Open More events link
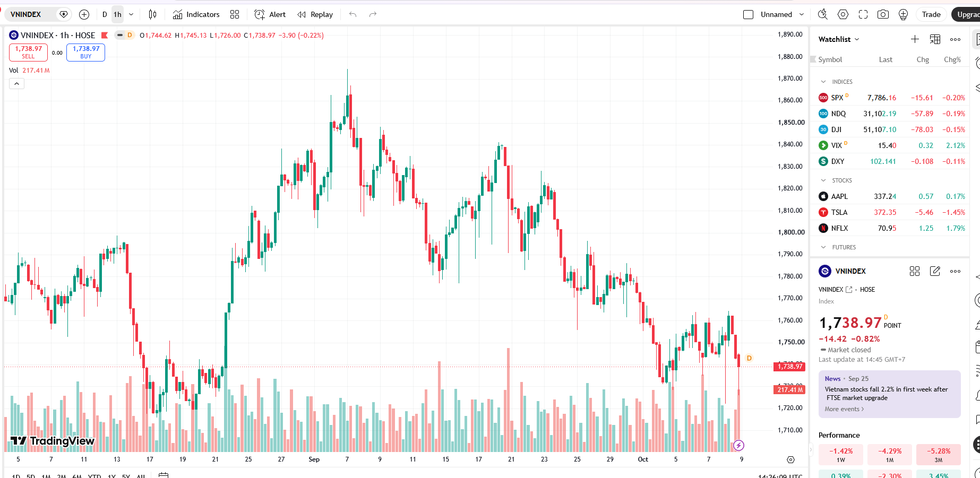 (844, 409)
